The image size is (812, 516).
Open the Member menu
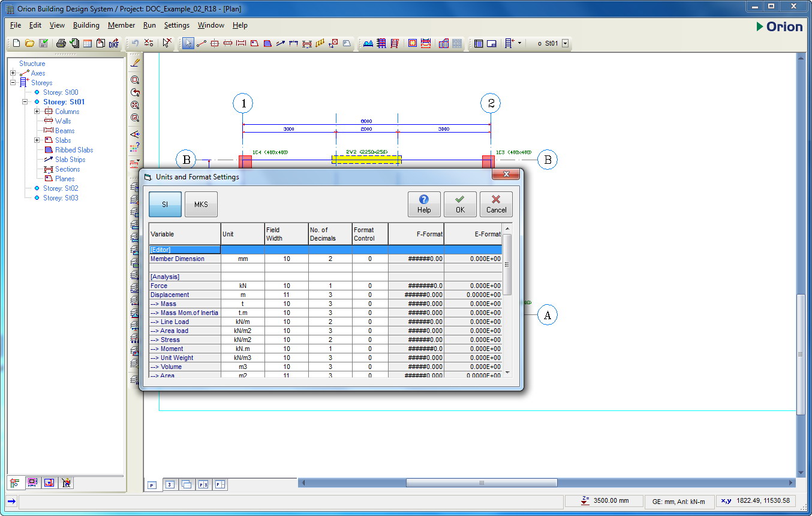tap(122, 25)
